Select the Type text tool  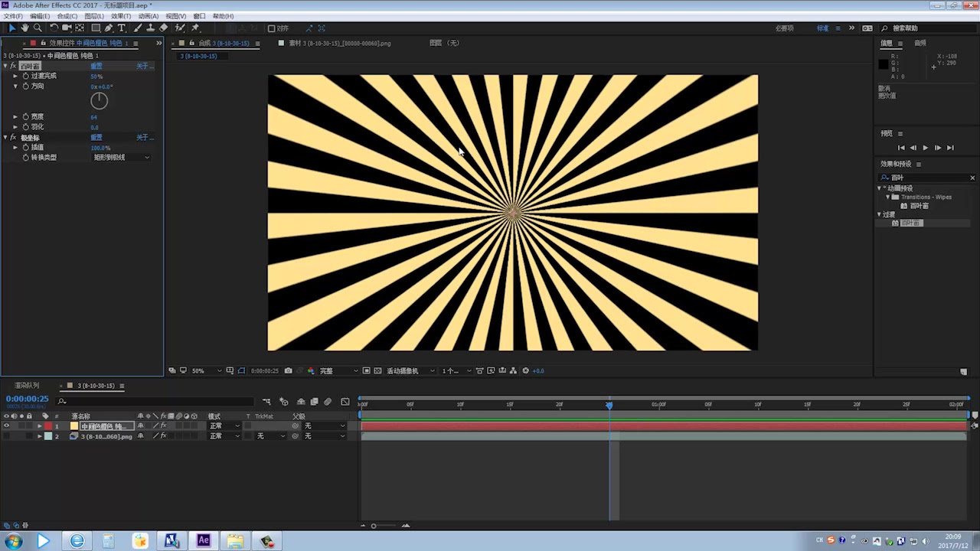point(121,28)
